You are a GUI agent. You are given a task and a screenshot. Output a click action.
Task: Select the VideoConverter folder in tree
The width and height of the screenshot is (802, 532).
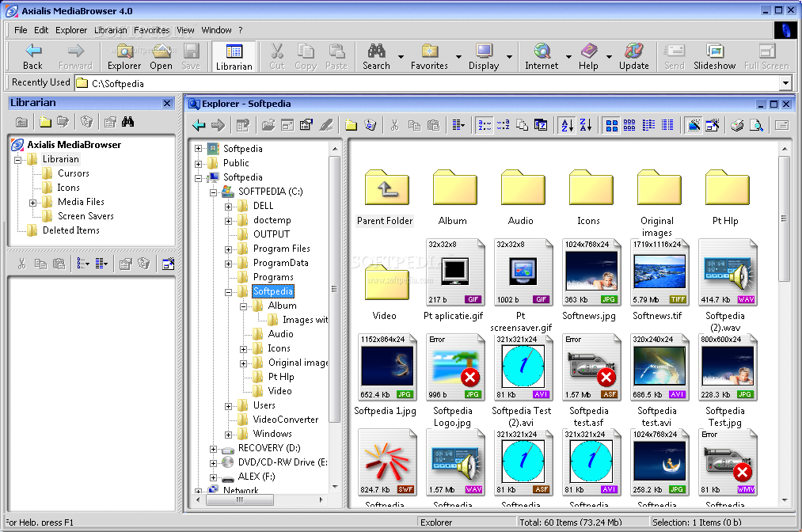[285, 420]
